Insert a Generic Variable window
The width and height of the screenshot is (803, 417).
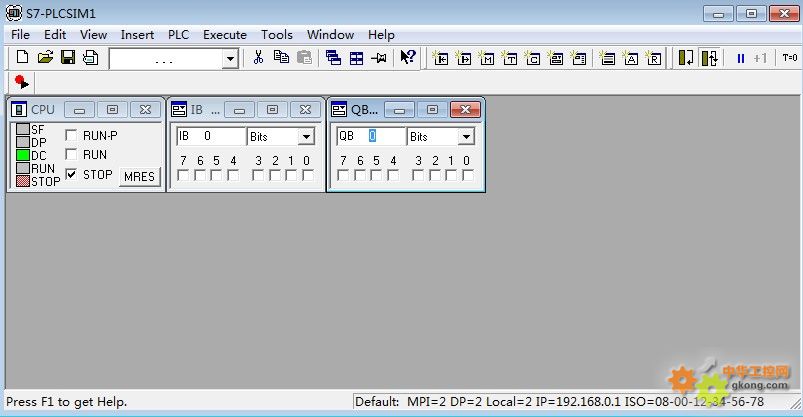556,58
